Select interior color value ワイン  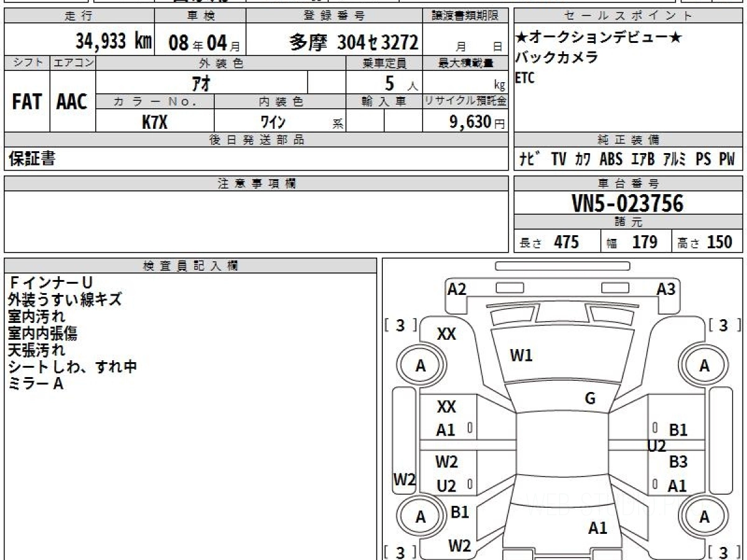(273, 121)
